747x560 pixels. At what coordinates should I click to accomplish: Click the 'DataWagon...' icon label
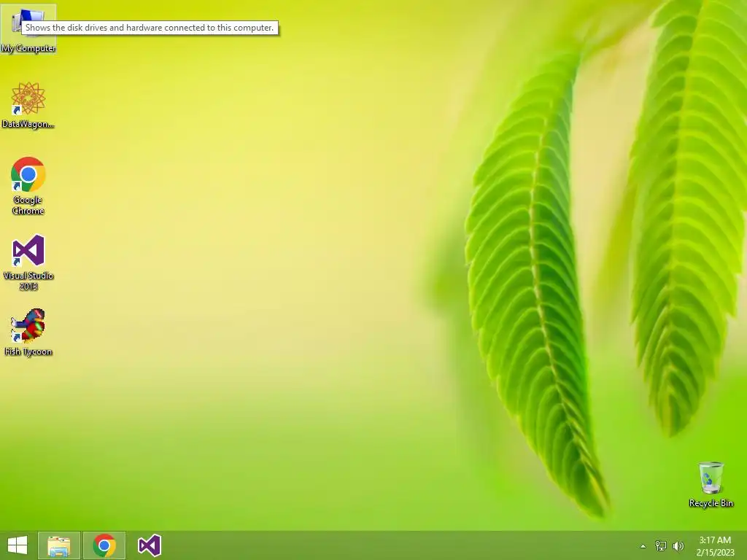pos(28,124)
